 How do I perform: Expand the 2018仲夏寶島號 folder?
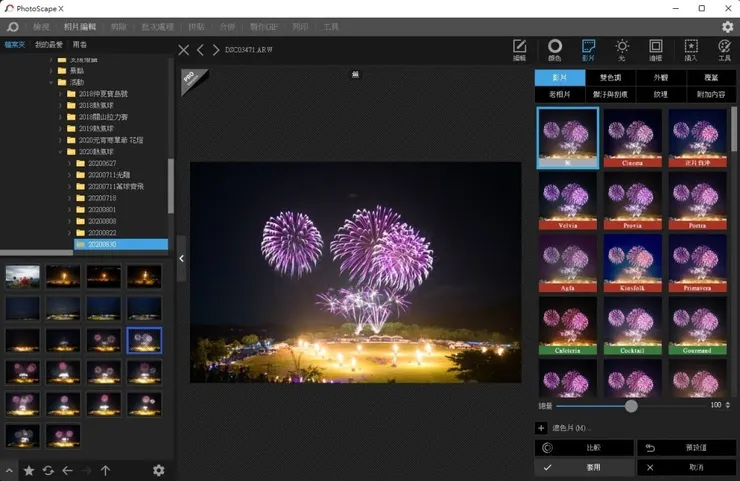pos(60,93)
